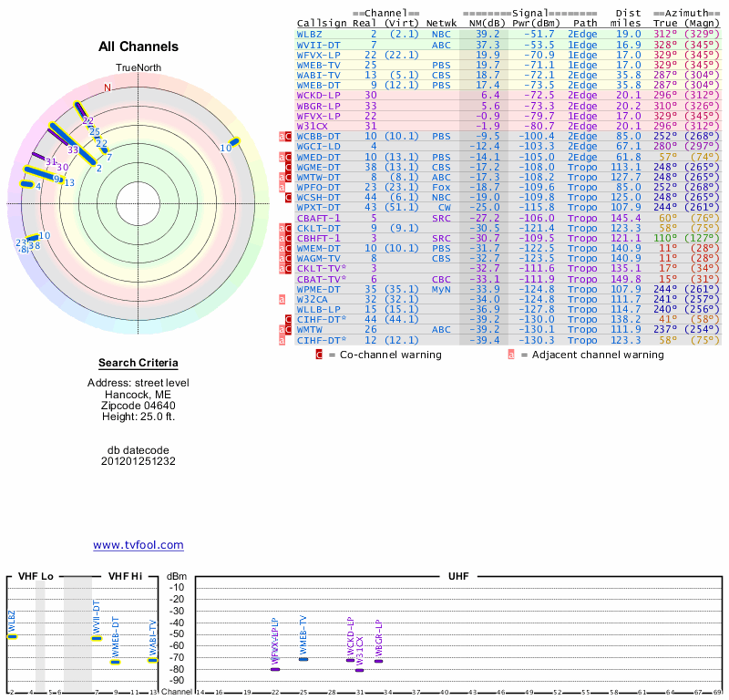This screenshot has height=700, width=729.
Task: Click the adjacent-channel icon beside W32CA
Action: tap(282, 298)
